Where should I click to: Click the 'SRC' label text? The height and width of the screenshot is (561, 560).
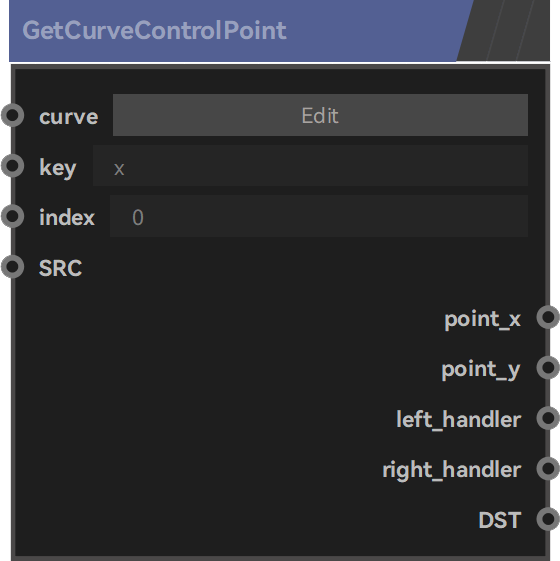pyautogui.click(x=60, y=268)
